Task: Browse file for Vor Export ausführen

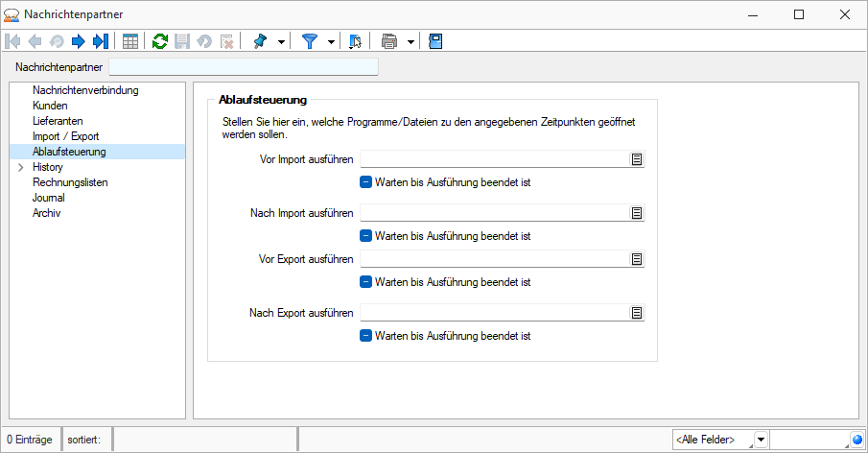Action: click(637, 259)
